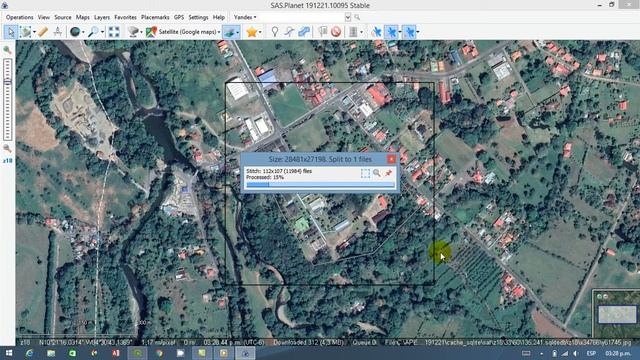Click the red pin icon in progress dialog

pos(388,173)
